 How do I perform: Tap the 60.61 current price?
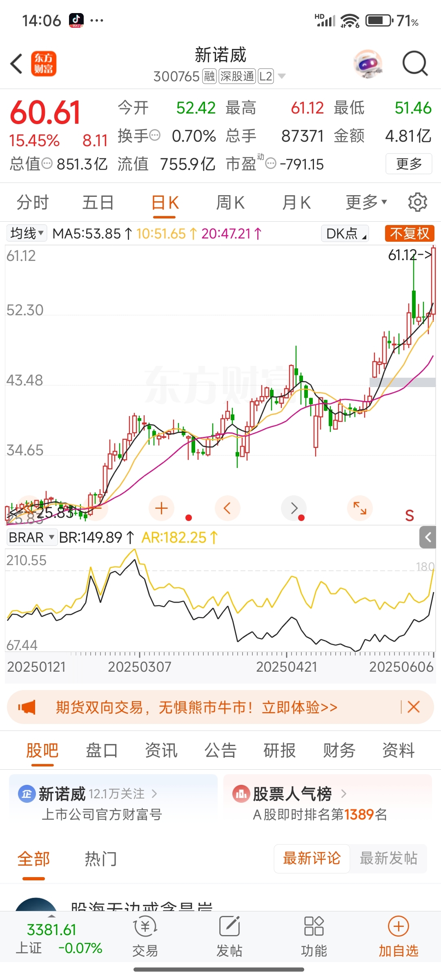(45, 112)
